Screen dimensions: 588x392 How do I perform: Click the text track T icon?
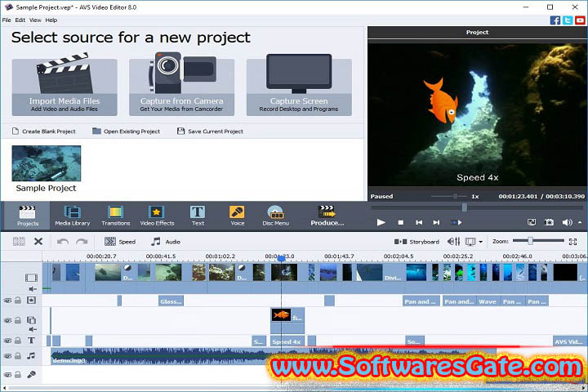pyautogui.click(x=31, y=341)
